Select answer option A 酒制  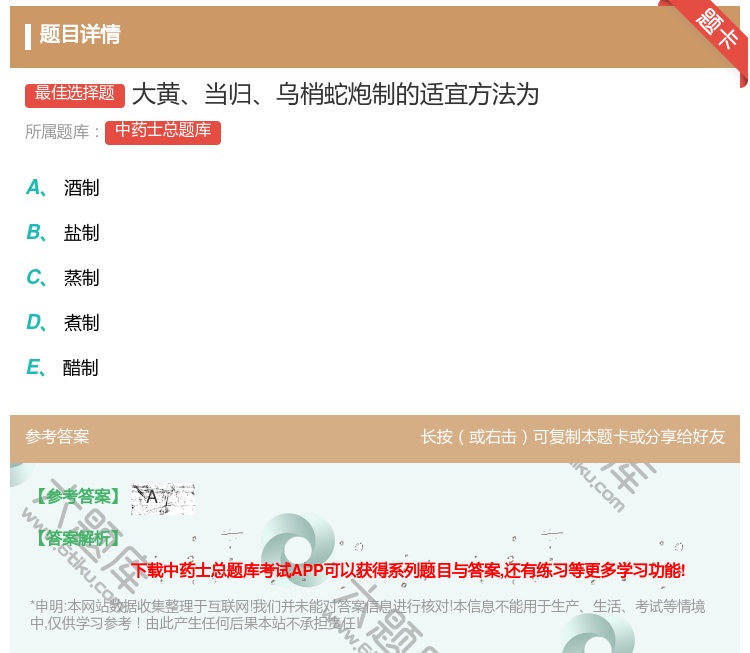click(63, 188)
